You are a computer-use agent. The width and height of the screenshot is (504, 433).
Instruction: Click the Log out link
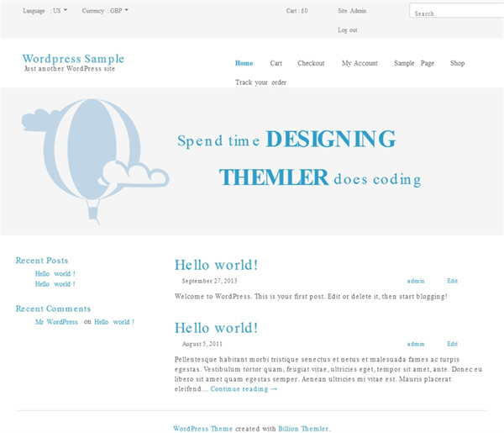point(348,30)
